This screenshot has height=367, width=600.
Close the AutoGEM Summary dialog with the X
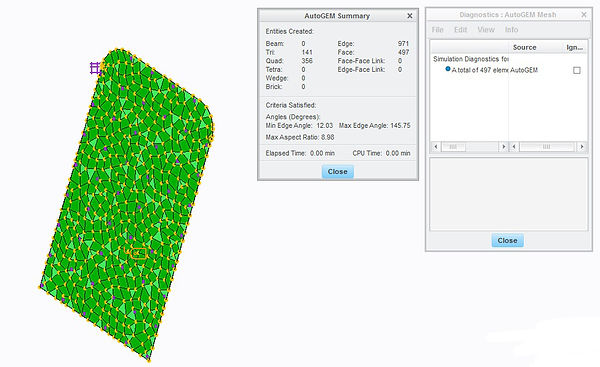410,16
